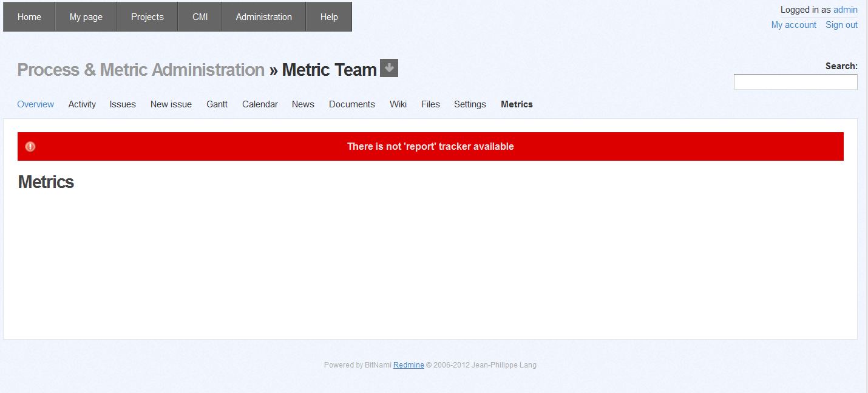Click the Search label

(x=841, y=66)
